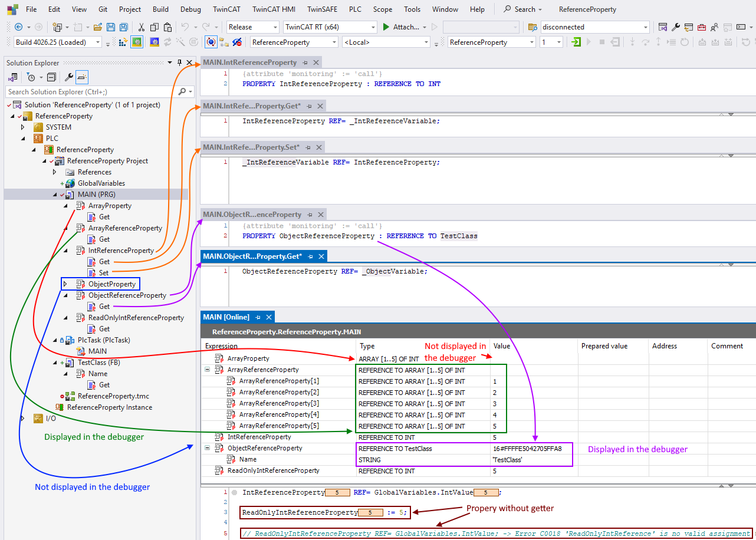This screenshot has width=756, height=540.
Task: Click the Save All icon
Action: [123, 27]
